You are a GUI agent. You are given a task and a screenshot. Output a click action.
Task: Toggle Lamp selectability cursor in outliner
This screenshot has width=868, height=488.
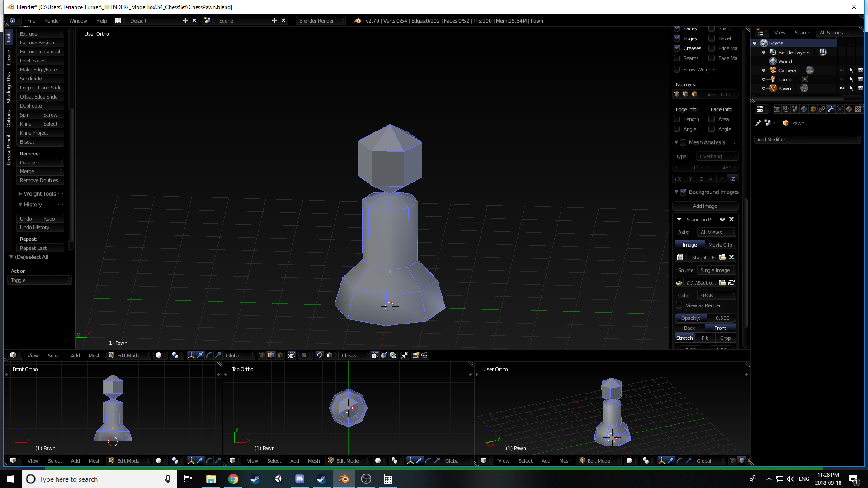[x=851, y=80]
